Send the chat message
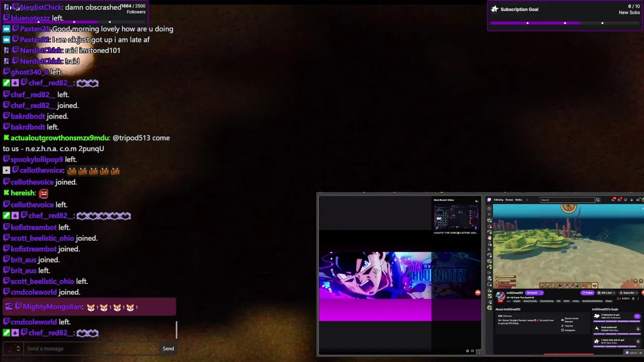The height and width of the screenshot is (362, 644). click(x=168, y=348)
